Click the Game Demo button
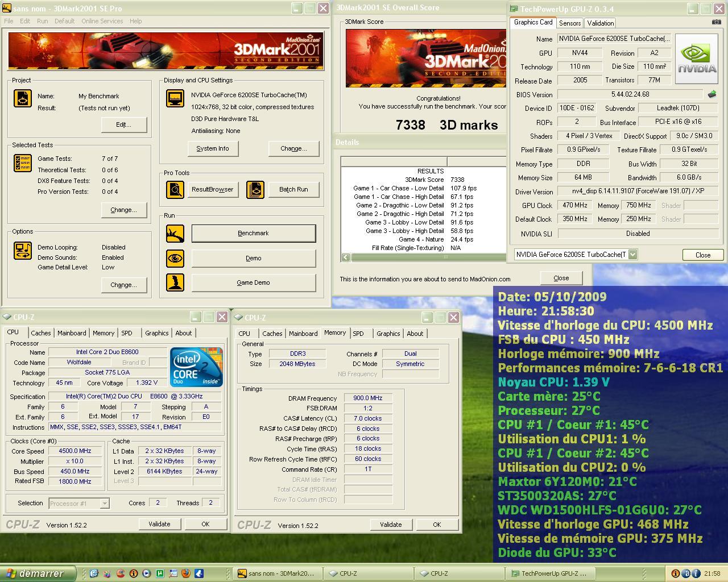Viewport: 728px width, 582px height. [x=254, y=282]
